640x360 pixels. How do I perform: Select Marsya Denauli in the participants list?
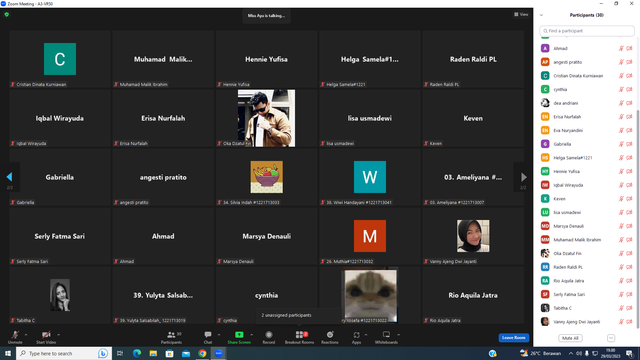coord(587,226)
